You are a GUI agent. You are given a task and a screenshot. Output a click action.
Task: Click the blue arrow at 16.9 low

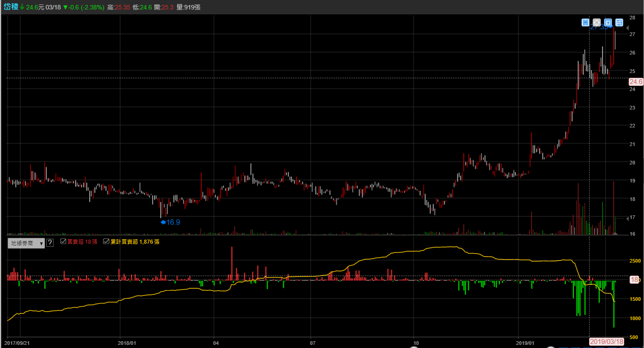click(163, 222)
